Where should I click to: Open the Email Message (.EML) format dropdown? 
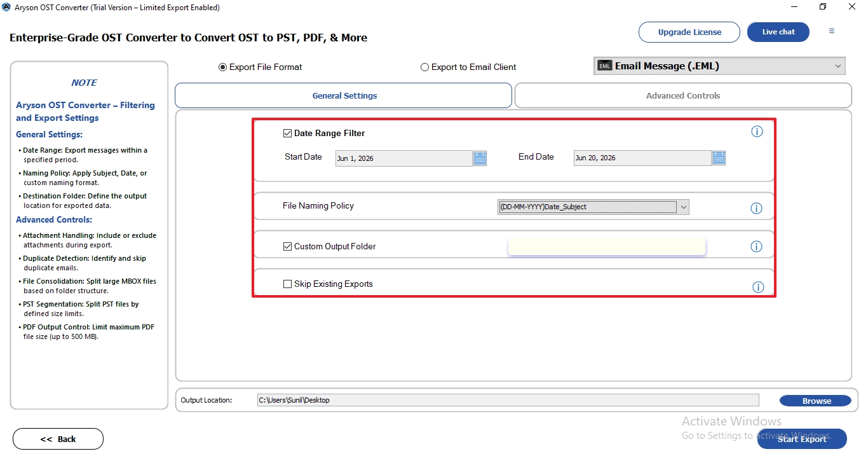pyautogui.click(x=719, y=66)
